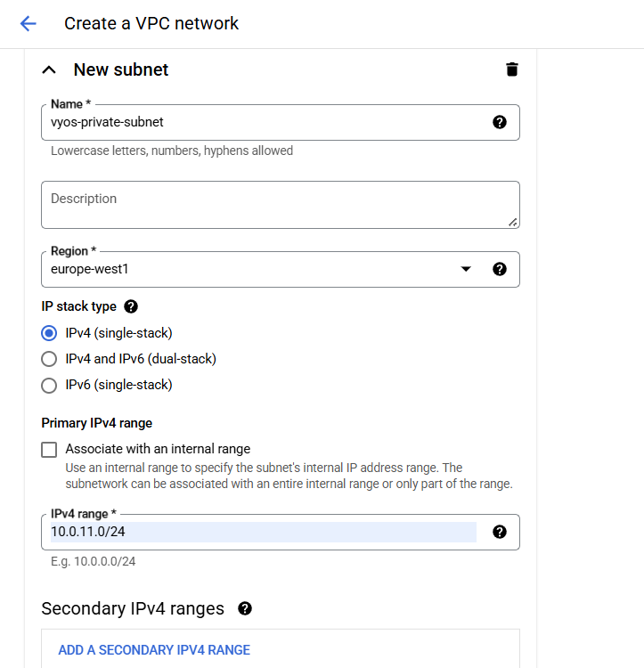Choose IPv4 and IPv6 (dual-stack) option

(x=50, y=359)
